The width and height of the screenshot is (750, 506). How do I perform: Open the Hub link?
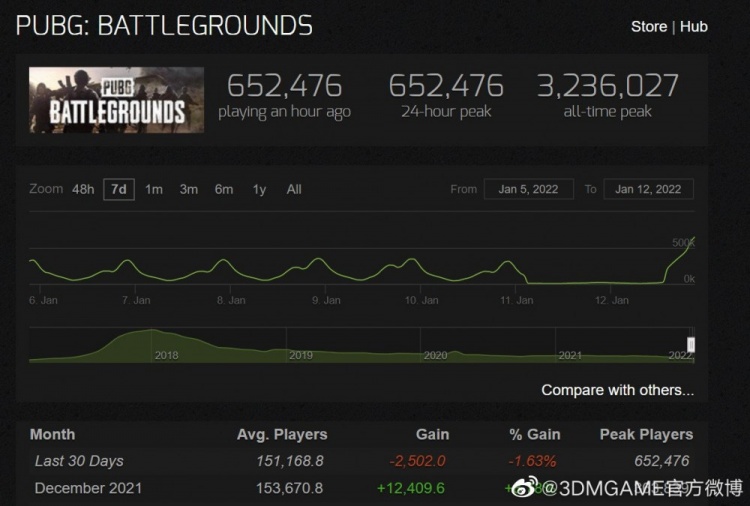click(x=694, y=27)
